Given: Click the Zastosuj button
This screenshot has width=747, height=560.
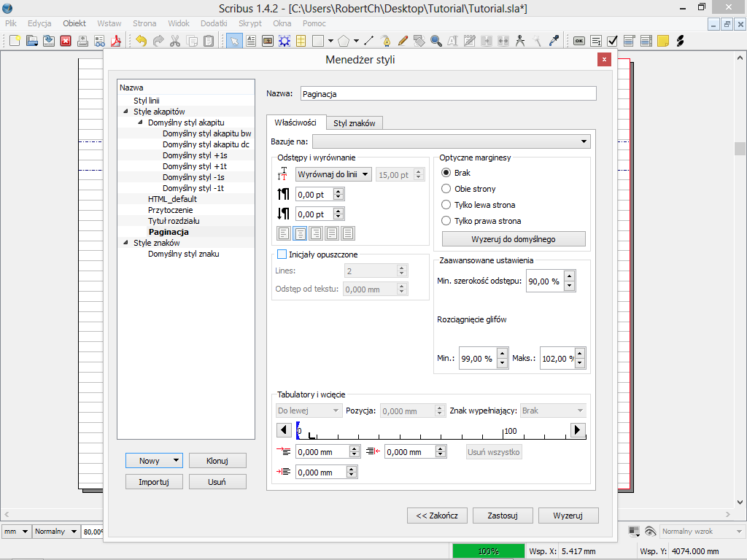Looking at the screenshot, I should (x=502, y=516).
